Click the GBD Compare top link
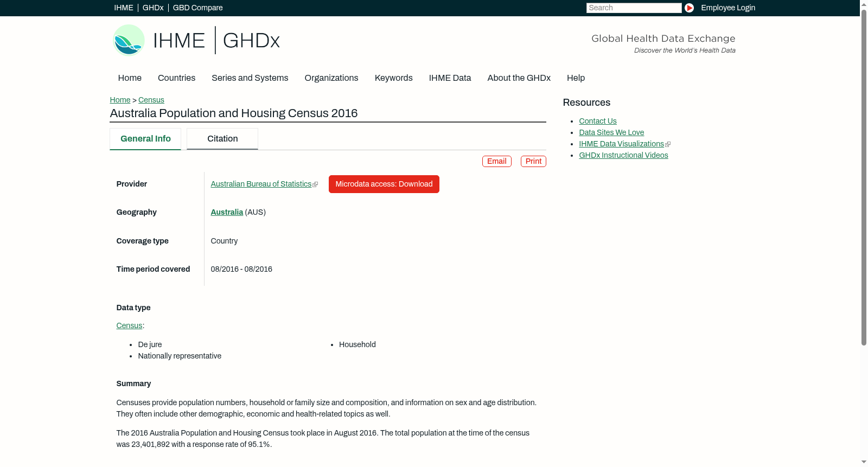Image resolution: width=868 pixels, height=467 pixels. pos(197,8)
